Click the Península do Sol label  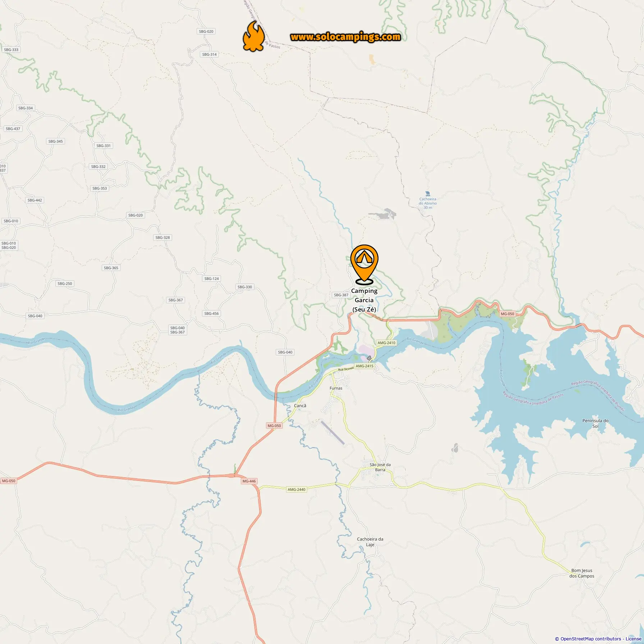(x=595, y=423)
